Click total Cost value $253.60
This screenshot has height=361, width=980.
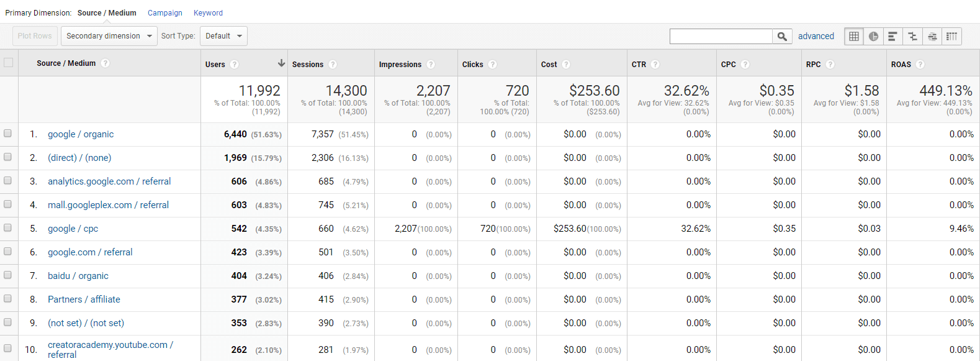coord(595,91)
